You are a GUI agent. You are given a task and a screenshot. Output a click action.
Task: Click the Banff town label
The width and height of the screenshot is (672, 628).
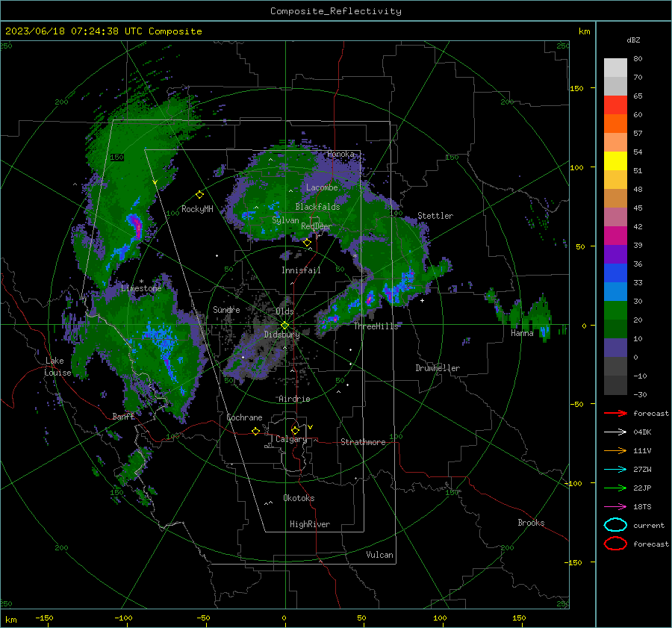[123, 417]
